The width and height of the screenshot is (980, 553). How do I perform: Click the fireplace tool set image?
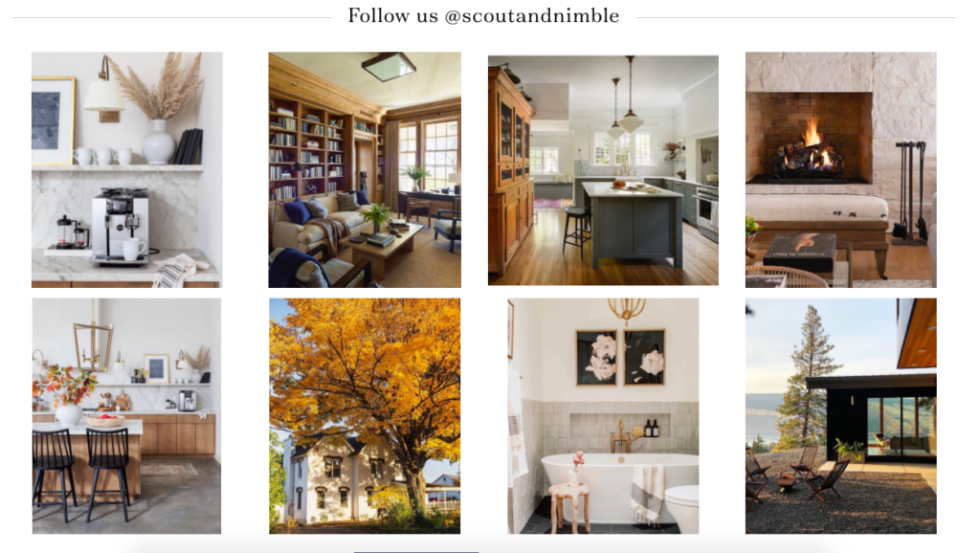[x=911, y=190]
